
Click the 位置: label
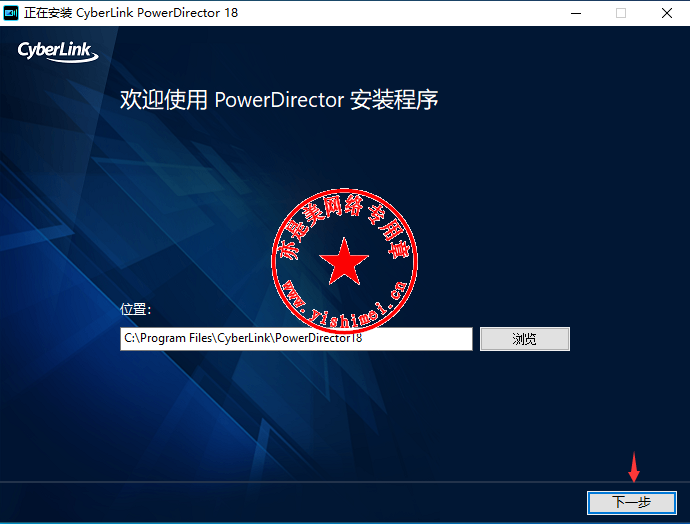(x=135, y=310)
